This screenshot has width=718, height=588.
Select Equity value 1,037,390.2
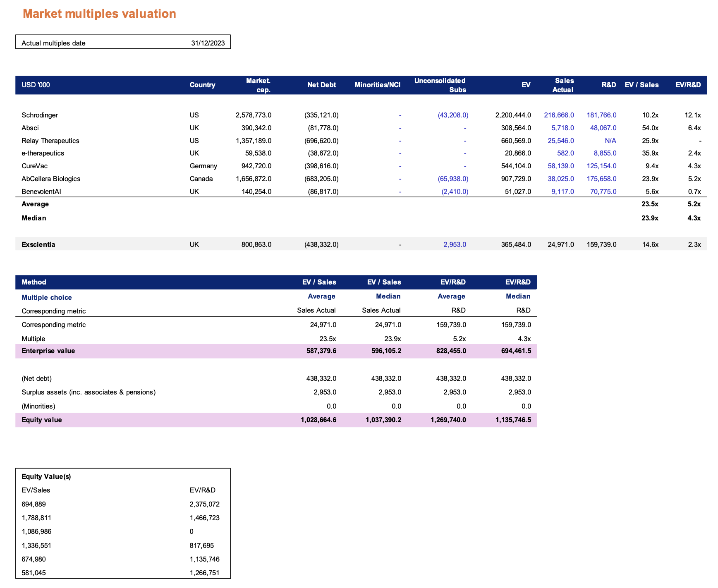pyautogui.click(x=383, y=420)
